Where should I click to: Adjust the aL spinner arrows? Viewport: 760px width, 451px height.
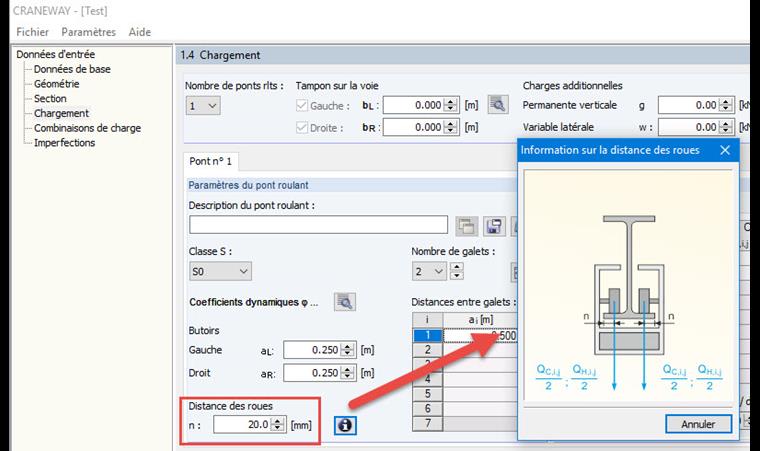click(x=348, y=350)
